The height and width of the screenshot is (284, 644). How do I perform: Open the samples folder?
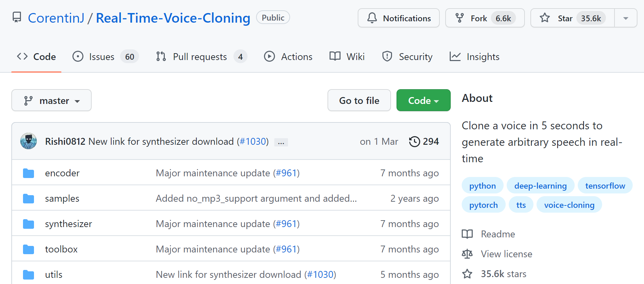(62, 199)
